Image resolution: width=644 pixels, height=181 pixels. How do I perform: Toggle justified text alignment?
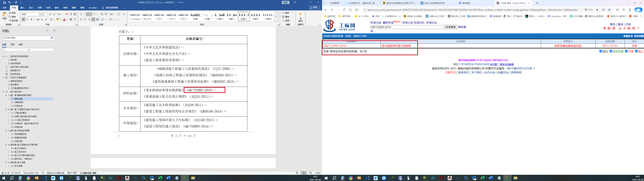click(93, 19)
